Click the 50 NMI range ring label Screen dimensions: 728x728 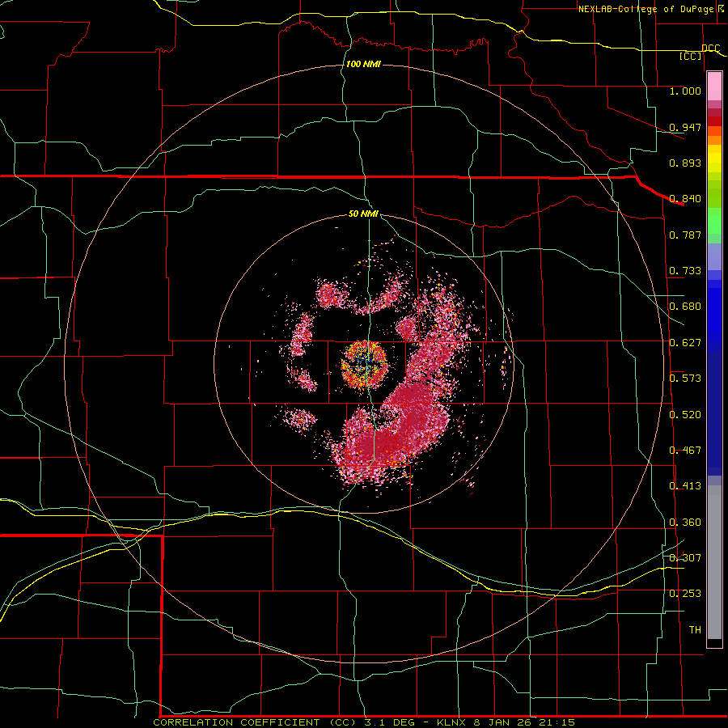[x=363, y=214]
